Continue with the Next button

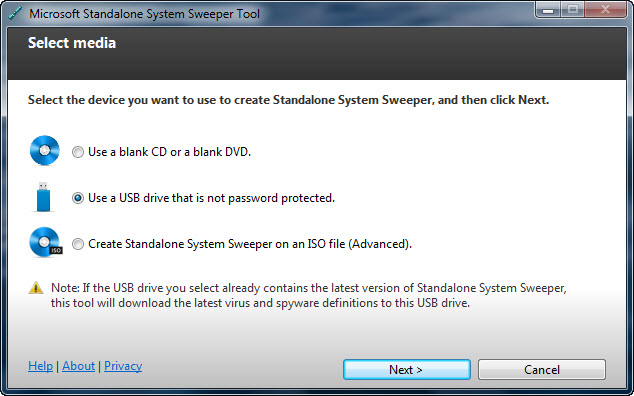click(407, 369)
